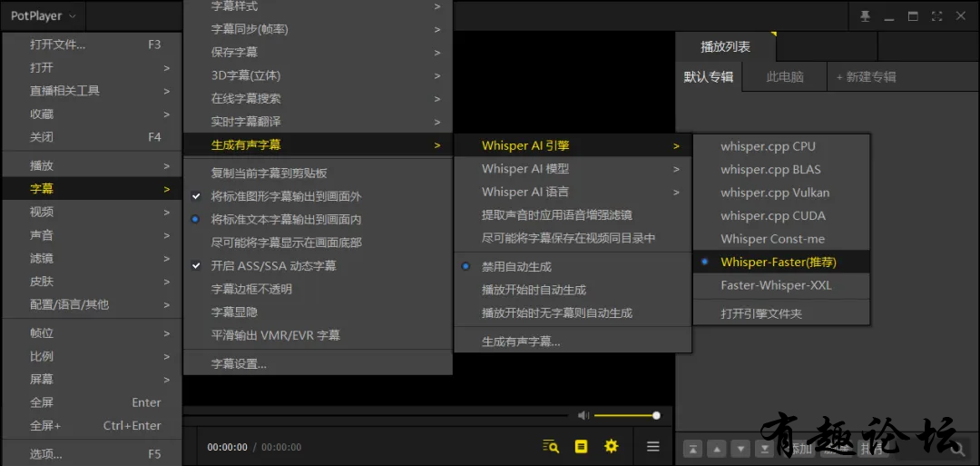
Task: Click the 00:00:00 elapsed time display
Action: [228, 447]
